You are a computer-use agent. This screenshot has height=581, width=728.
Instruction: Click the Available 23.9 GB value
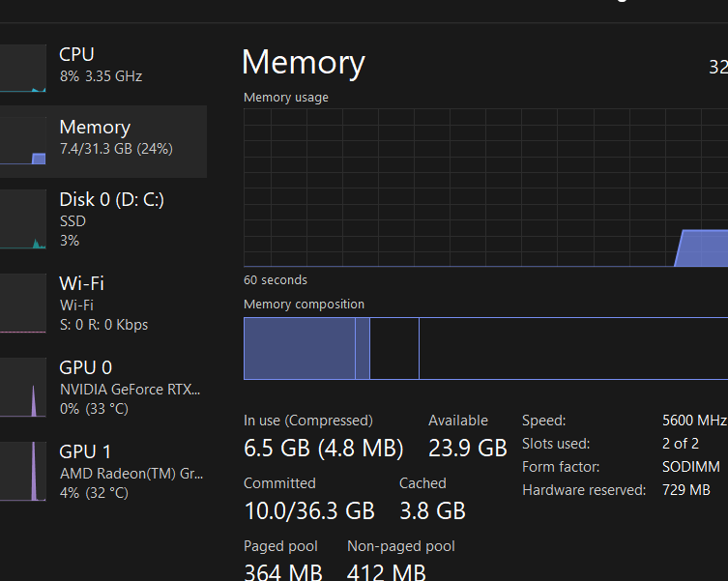point(468,449)
